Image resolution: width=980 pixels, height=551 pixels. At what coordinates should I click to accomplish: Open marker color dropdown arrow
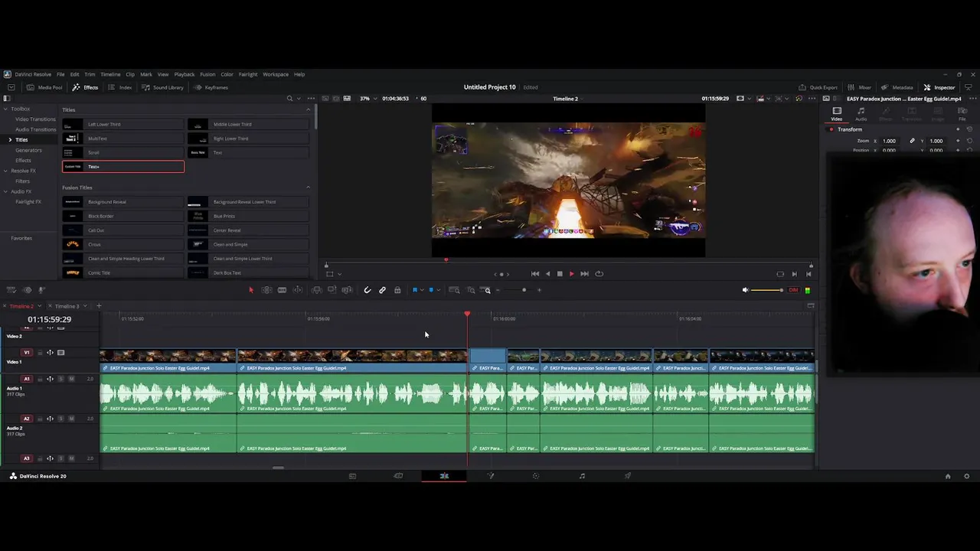coord(438,290)
